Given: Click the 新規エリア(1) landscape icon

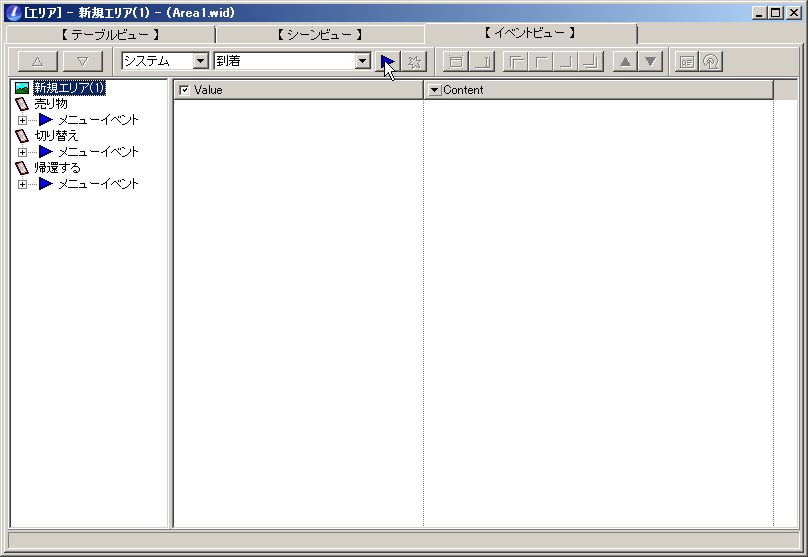Looking at the screenshot, I should click(22, 88).
